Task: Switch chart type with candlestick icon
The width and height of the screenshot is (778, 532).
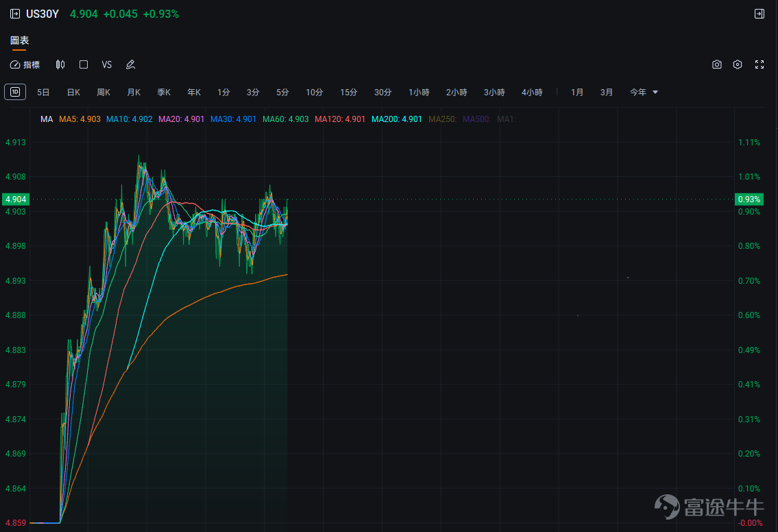Action: pyautogui.click(x=60, y=64)
